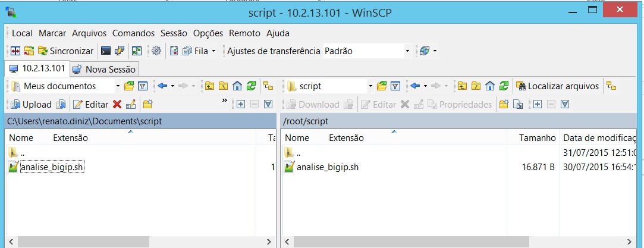Screen dimensions: 644x248
Task: Create new folder in remote panel
Action: (x=504, y=105)
